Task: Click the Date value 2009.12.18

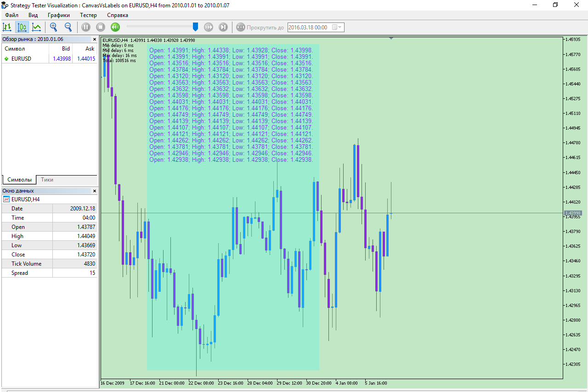Action: coord(83,208)
